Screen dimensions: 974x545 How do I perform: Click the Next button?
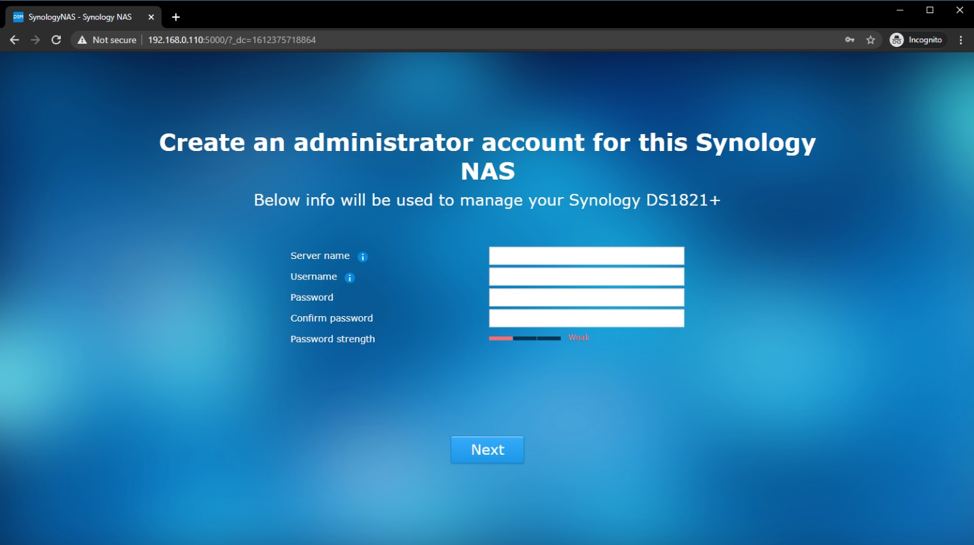click(487, 450)
